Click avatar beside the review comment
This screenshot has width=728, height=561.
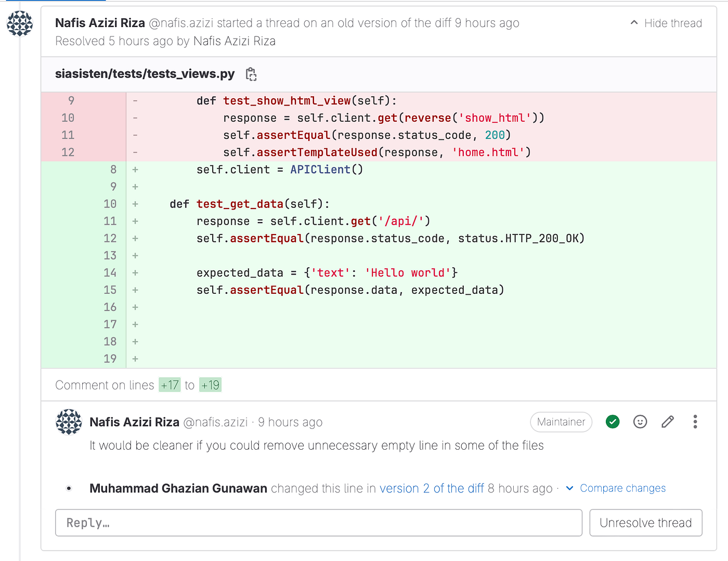click(69, 422)
